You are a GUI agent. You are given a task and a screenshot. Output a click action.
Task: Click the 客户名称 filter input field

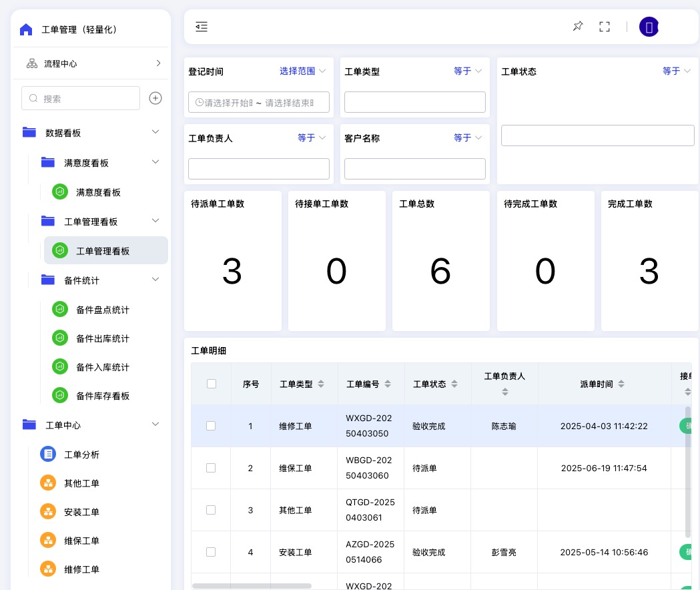414,169
